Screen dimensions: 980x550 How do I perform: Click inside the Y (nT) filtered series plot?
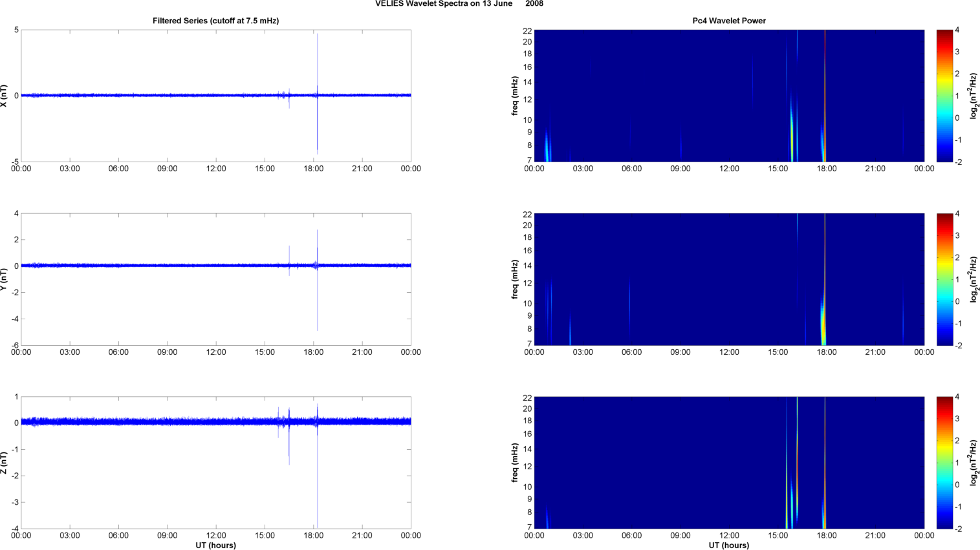215,279
